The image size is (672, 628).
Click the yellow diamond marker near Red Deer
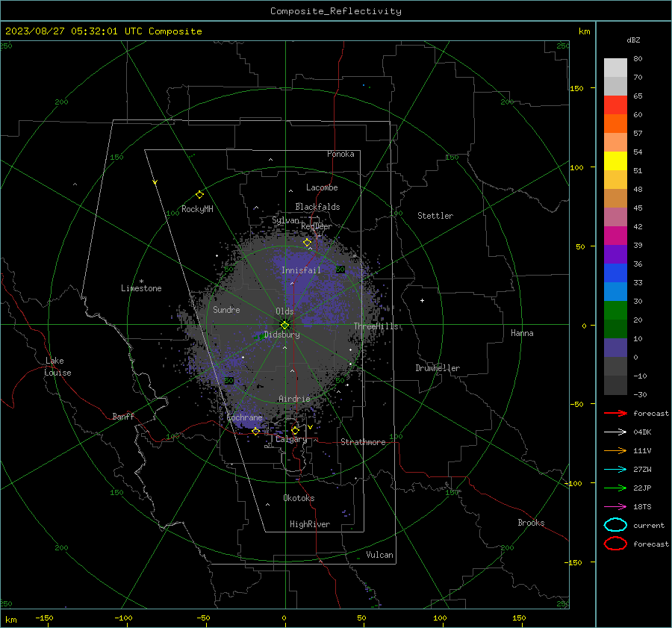pyautogui.click(x=307, y=243)
